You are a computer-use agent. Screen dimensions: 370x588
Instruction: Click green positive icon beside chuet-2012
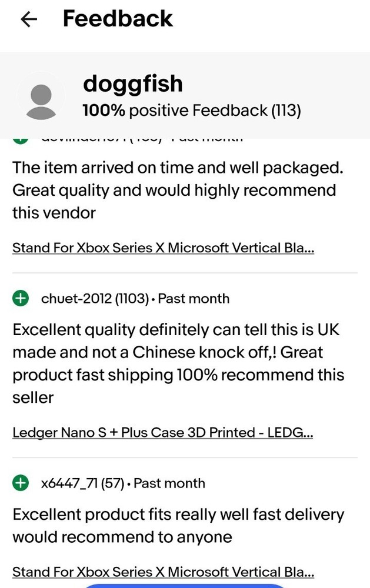point(21,299)
